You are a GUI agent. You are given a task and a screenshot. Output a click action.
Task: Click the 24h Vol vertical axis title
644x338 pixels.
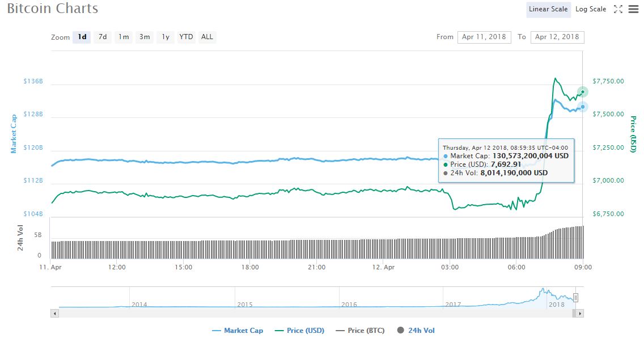tap(20, 238)
